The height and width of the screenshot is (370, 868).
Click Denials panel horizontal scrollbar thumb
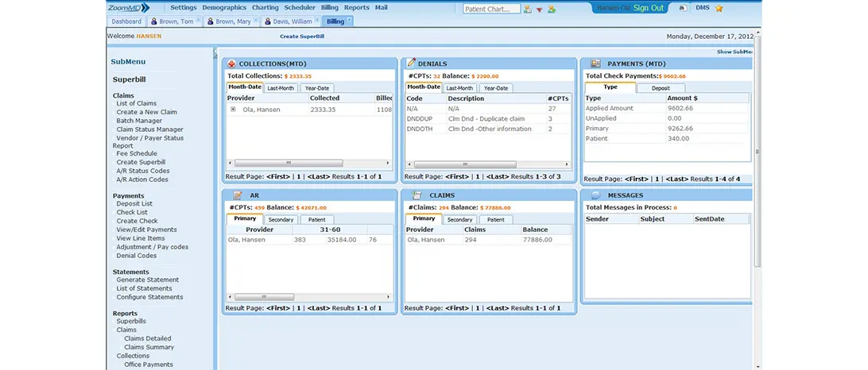click(464, 164)
